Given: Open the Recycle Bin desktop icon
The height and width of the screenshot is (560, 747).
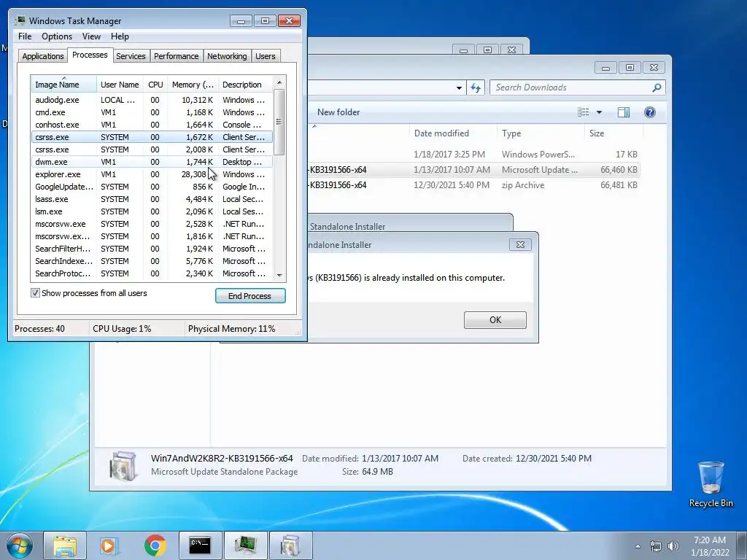Looking at the screenshot, I should (x=711, y=484).
